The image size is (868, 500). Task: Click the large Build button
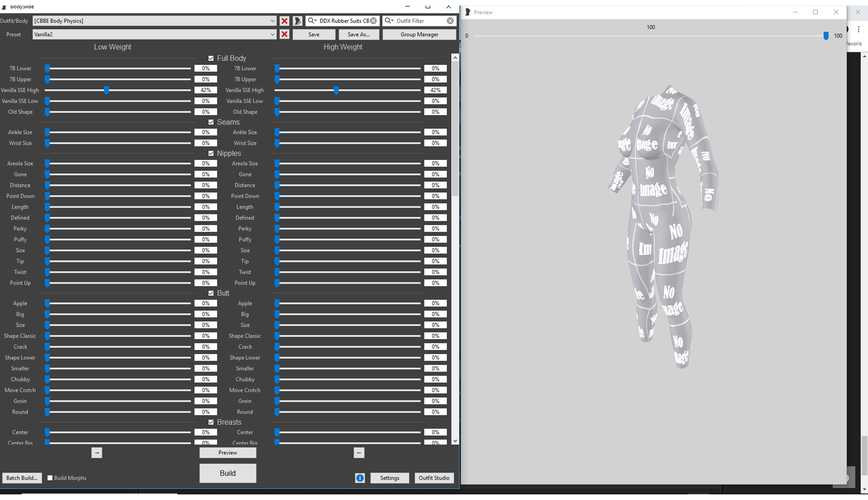pyautogui.click(x=228, y=473)
